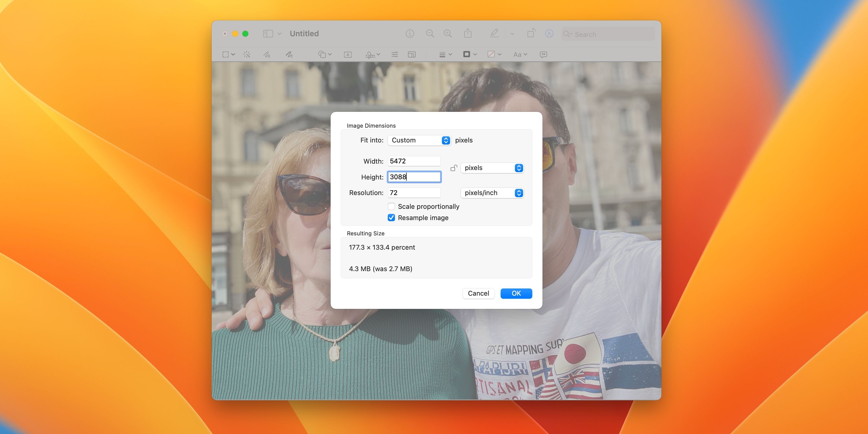Click the OK button
The image size is (868, 434).
[516, 294]
